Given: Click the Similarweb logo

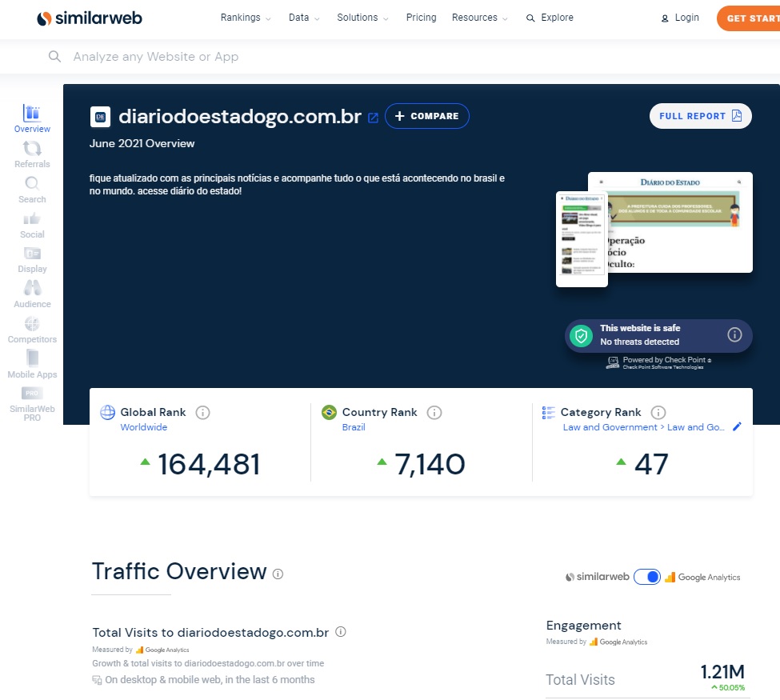Looking at the screenshot, I should click(x=90, y=18).
